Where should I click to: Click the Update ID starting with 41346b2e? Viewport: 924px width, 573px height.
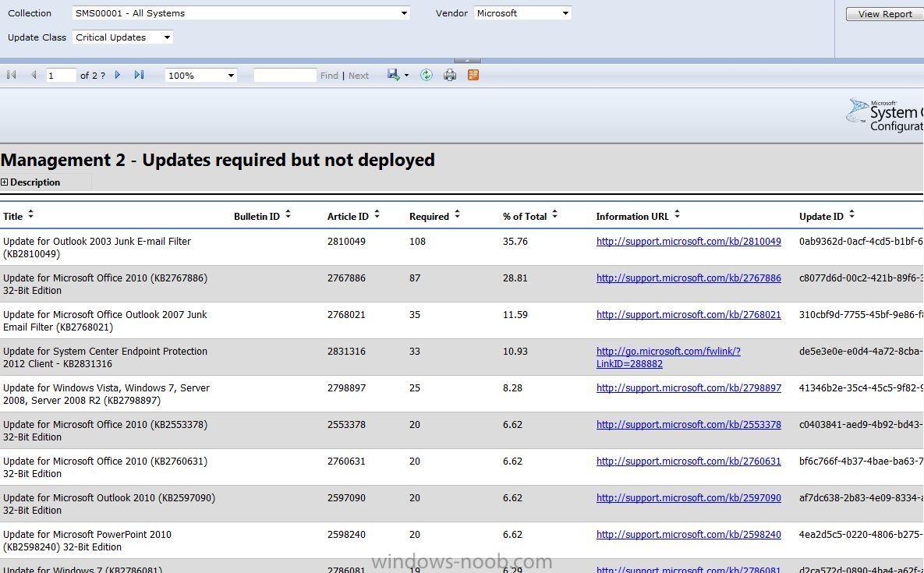(x=861, y=388)
